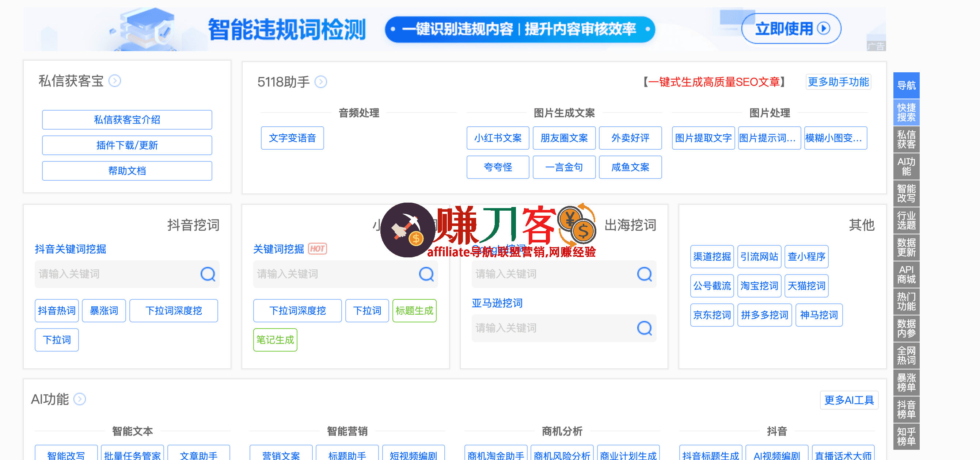The width and height of the screenshot is (980, 460).
Task: Open 更多助手功能 link
Action: [x=838, y=82]
